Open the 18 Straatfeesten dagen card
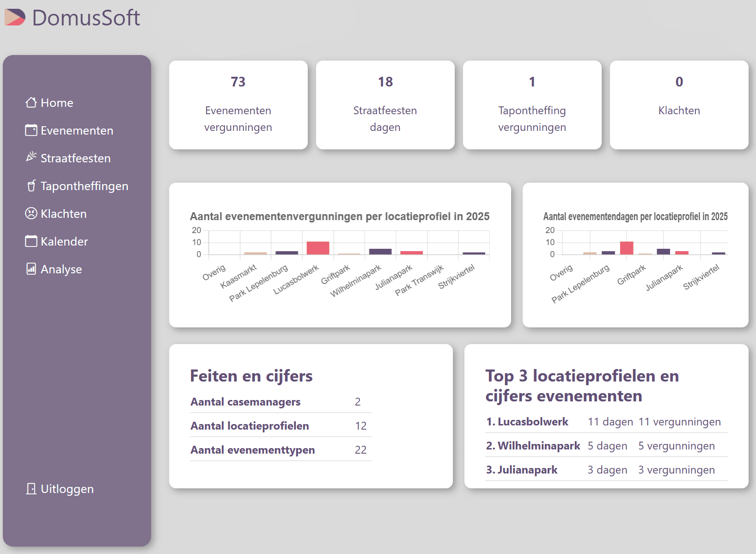The image size is (756, 554). click(385, 105)
